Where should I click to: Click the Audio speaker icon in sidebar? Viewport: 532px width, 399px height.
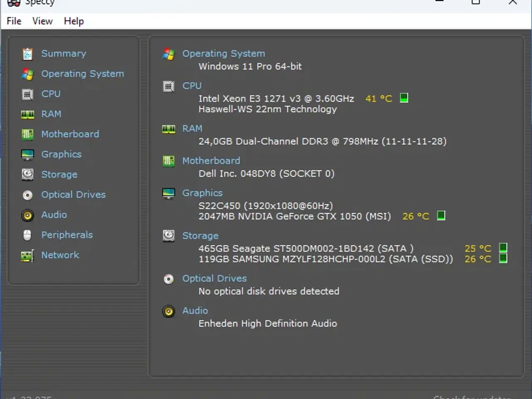(27, 215)
